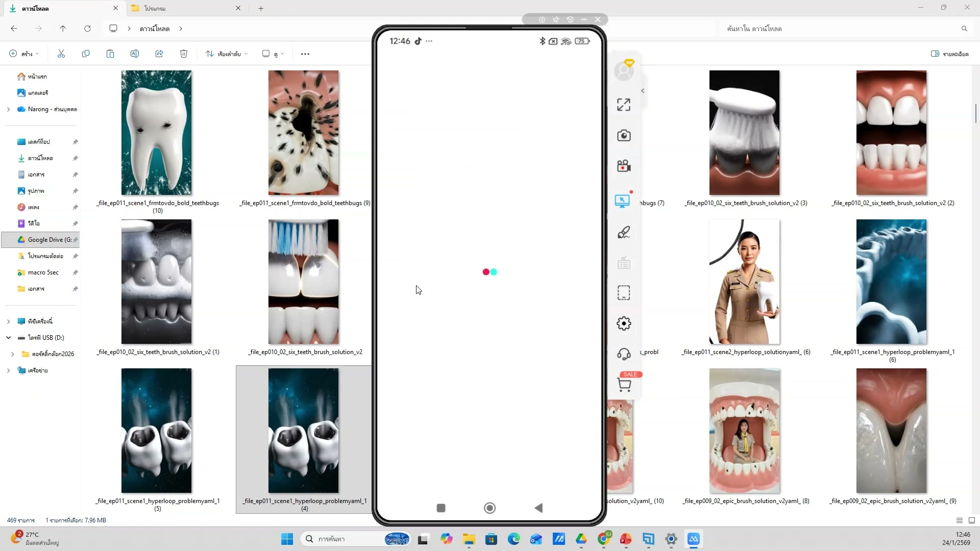980x551 pixels.
Task: Open customer support via the headset icon
Action: [x=624, y=354]
